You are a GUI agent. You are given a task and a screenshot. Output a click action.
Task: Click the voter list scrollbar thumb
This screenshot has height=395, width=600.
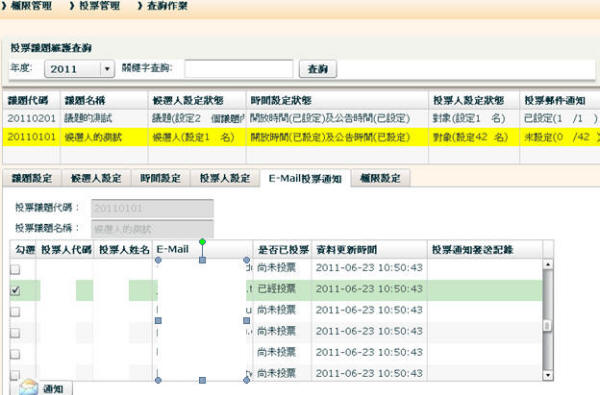pos(548,326)
